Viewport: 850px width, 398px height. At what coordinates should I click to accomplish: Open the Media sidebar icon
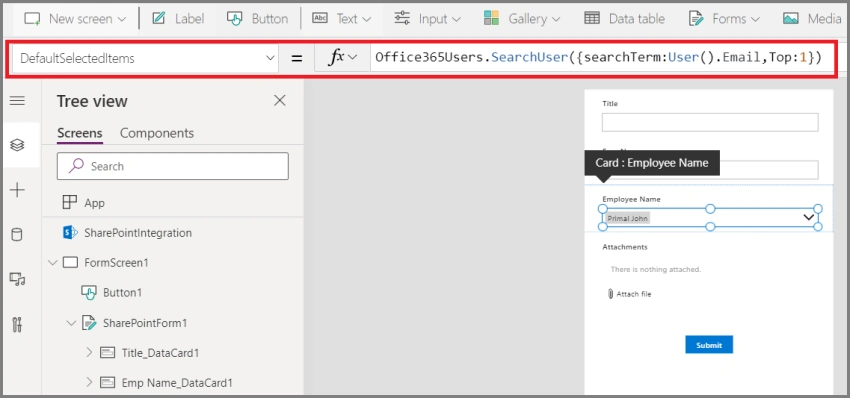point(17,279)
